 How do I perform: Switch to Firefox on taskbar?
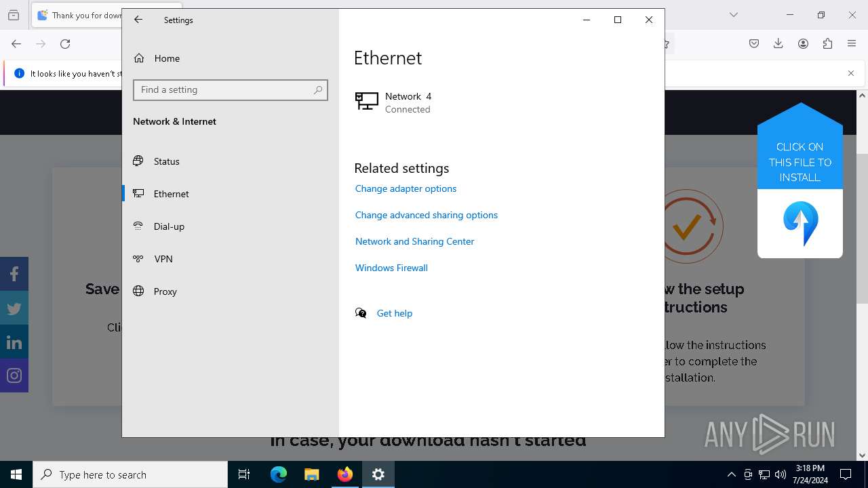click(344, 474)
